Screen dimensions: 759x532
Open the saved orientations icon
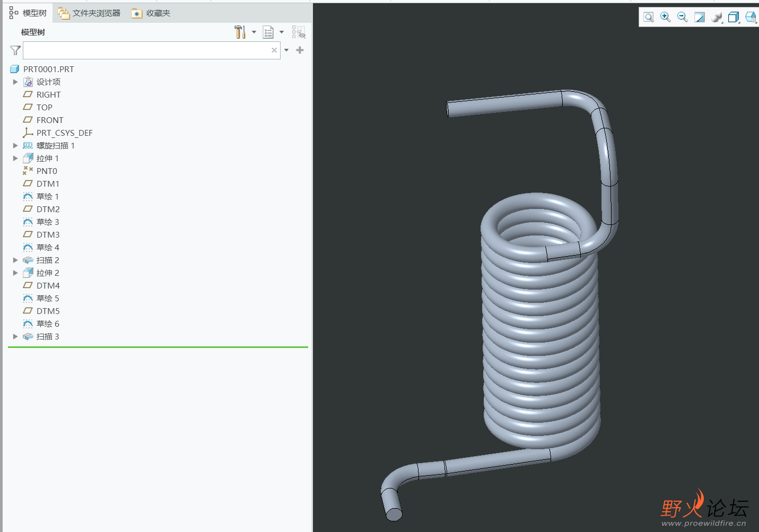tap(751, 17)
